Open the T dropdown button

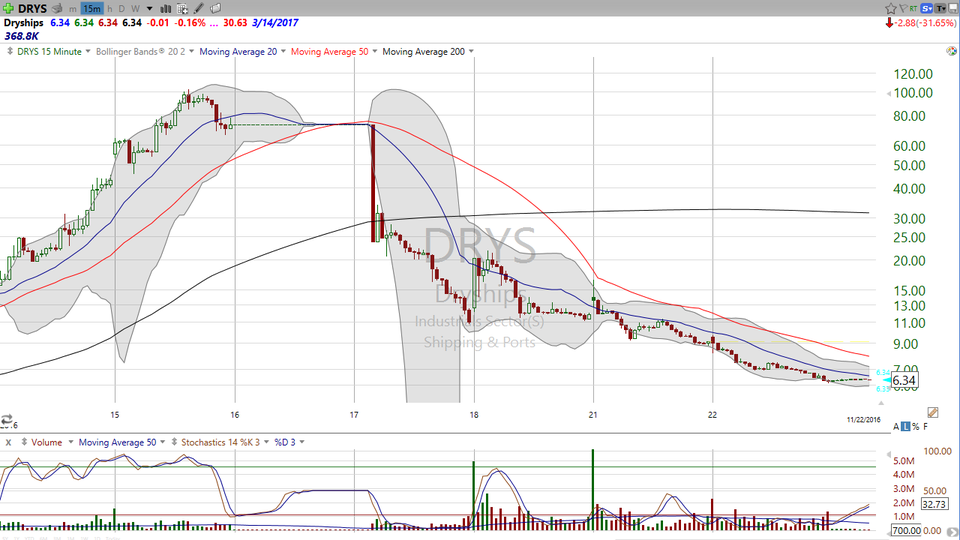click(939, 9)
